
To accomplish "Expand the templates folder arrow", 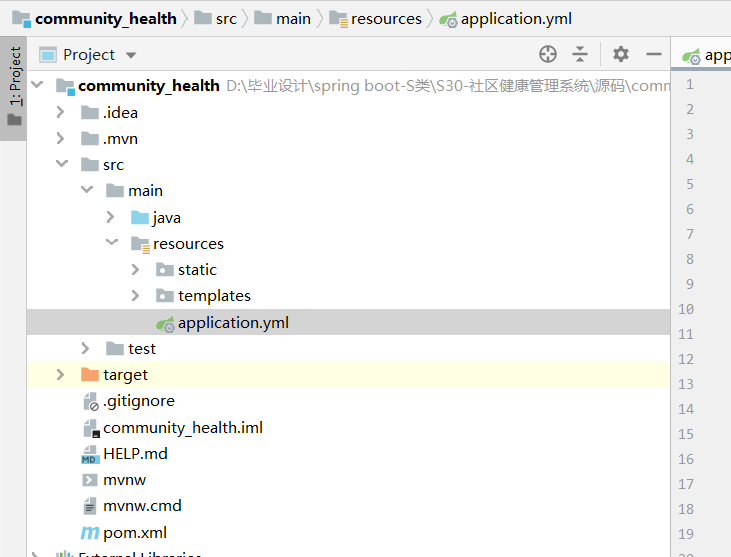I will pyautogui.click(x=136, y=296).
